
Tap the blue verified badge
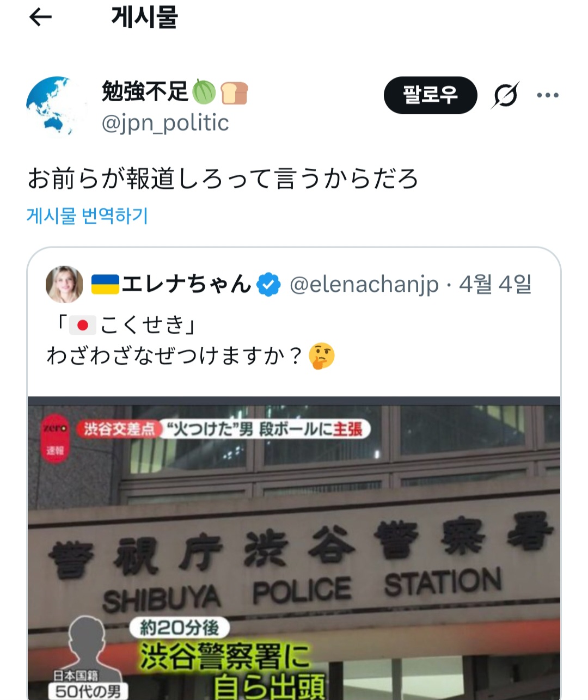point(268,284)
